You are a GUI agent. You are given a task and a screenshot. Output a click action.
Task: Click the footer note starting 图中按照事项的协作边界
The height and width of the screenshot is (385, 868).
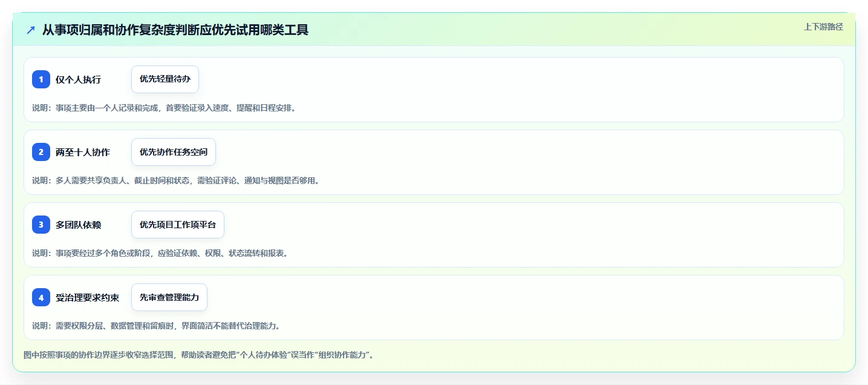point(198,355)
